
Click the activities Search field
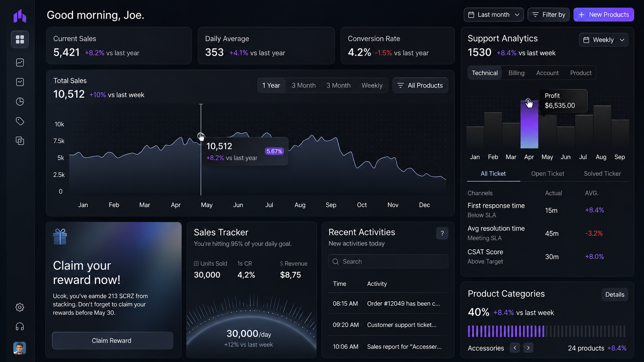click(388, 262)
